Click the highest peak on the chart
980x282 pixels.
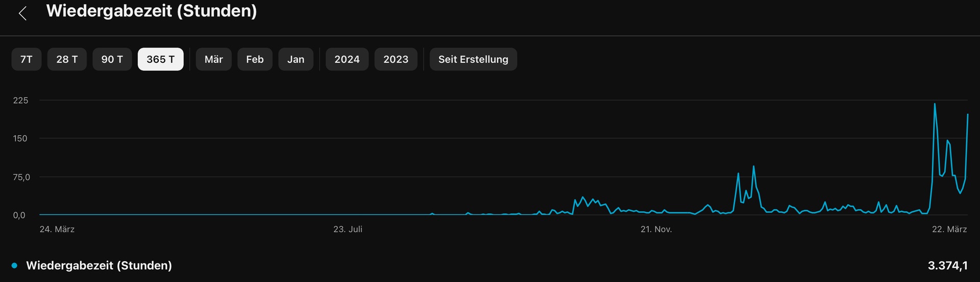935,104
